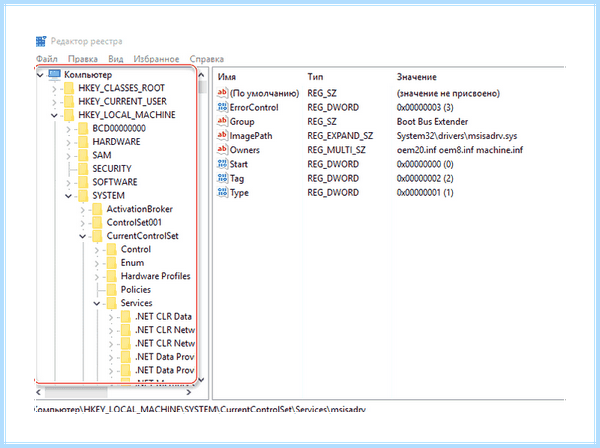The image size is (600, 448).
Task: Click the BCD00000000 folder icon
Action: (83, 129)
